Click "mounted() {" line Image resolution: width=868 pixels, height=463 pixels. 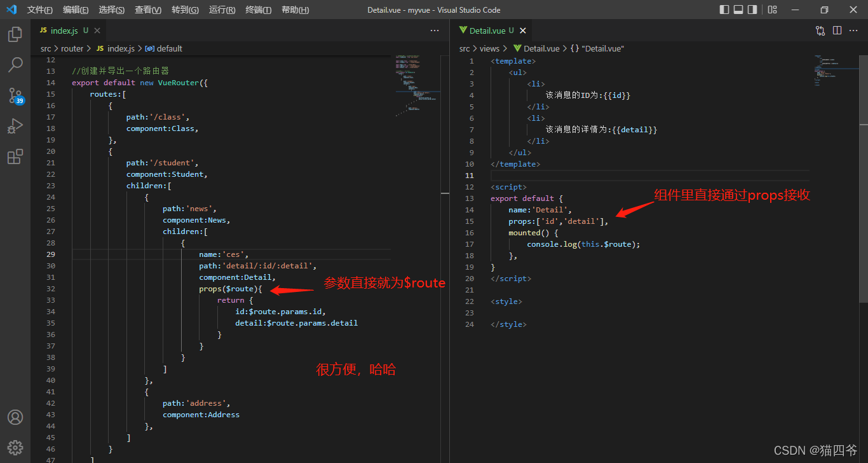[533, 233]
